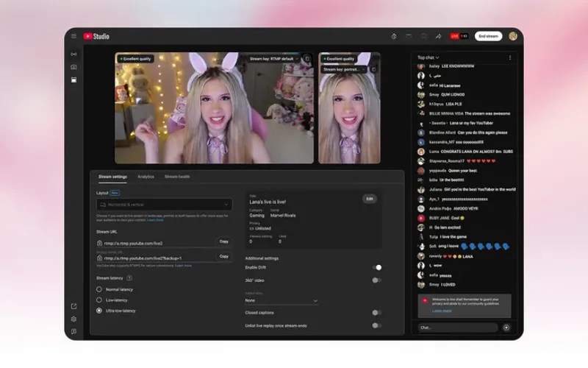Open the share arrow icon in top bar
The image size is (588, 368).
click(x=438, y=36)
